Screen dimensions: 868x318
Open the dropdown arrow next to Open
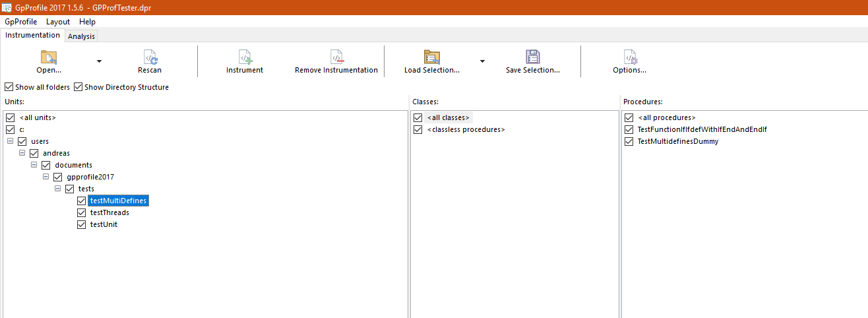pos(99,61)
